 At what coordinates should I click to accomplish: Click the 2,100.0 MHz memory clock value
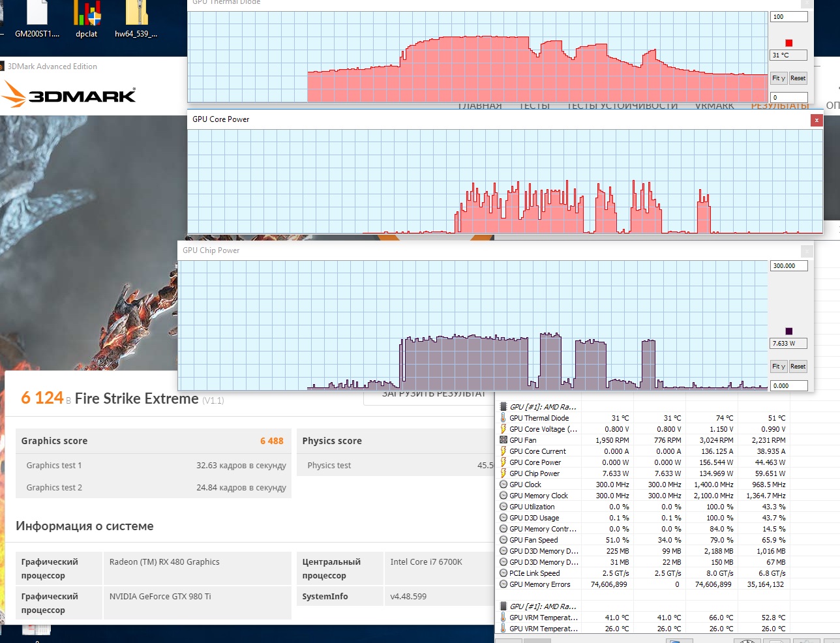tap(713, 496)
